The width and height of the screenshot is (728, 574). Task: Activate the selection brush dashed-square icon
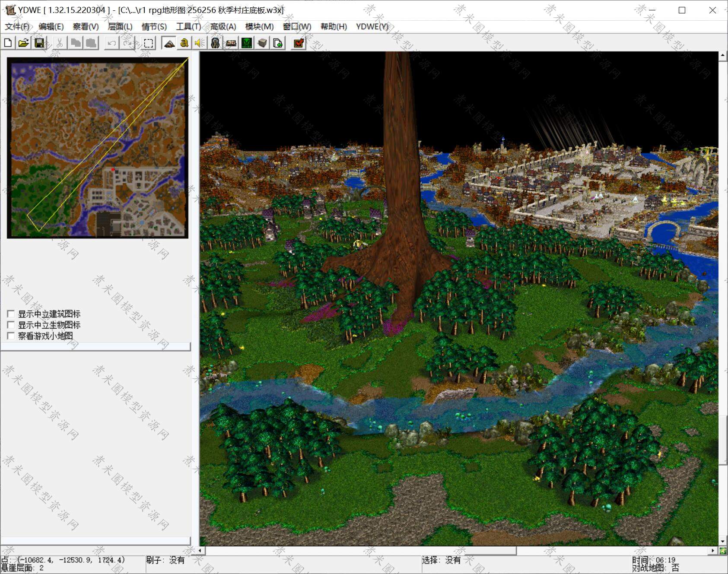tap(149, 43)
